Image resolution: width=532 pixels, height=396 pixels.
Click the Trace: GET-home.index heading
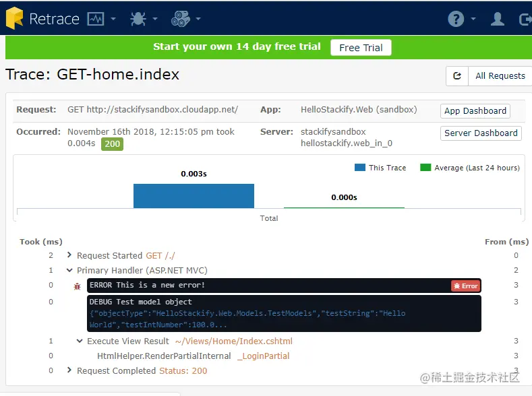pos(92,75)
